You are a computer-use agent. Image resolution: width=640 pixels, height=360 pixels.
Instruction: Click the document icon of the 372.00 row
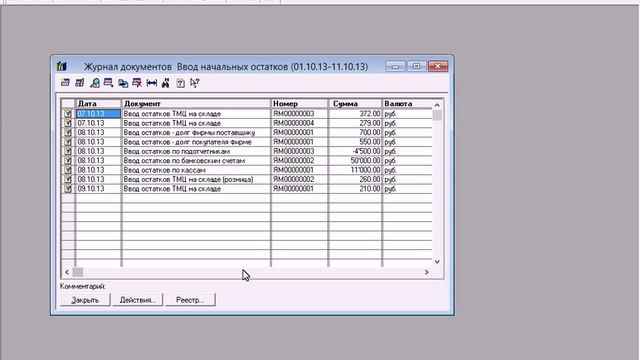[68, 114]
